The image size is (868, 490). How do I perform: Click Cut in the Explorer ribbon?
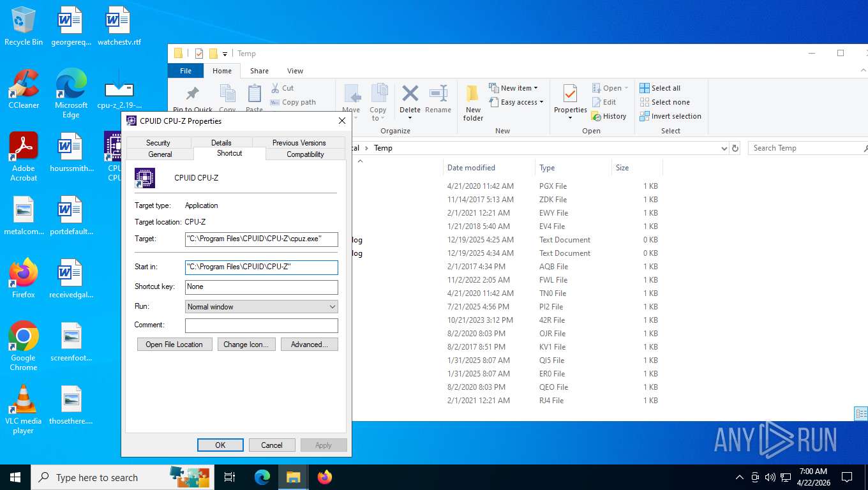coord(282,88)
